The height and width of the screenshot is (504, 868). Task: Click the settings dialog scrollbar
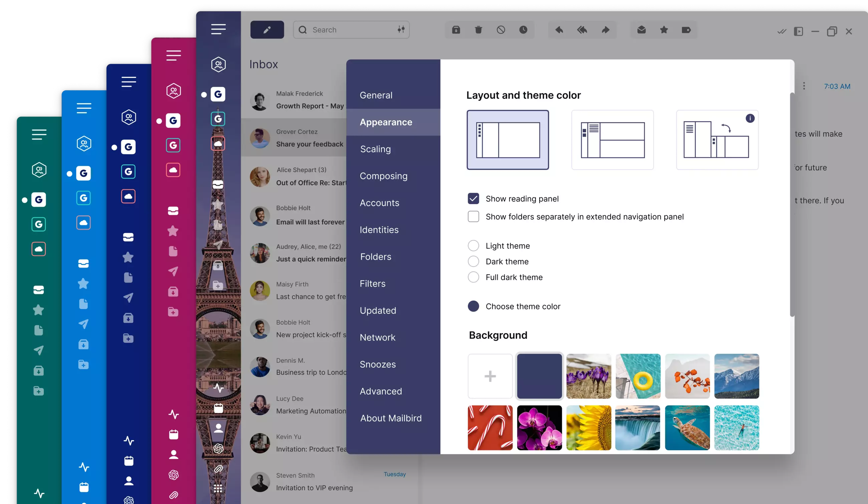click(792, 204)
